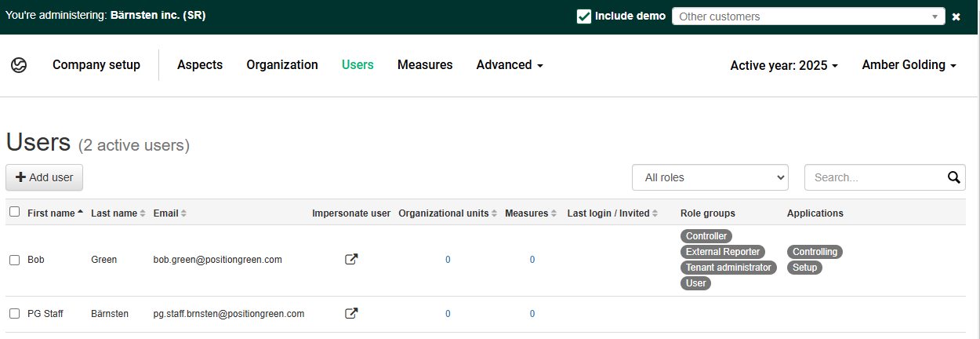Open the Other customers dropdown
Viewport: 980px width, 339px height.
point(808,16)
